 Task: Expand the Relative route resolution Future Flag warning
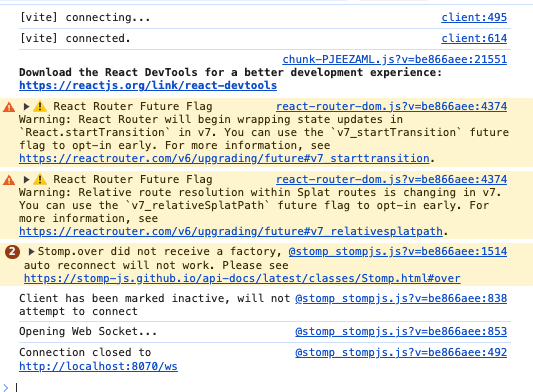[x=26, y=179]
